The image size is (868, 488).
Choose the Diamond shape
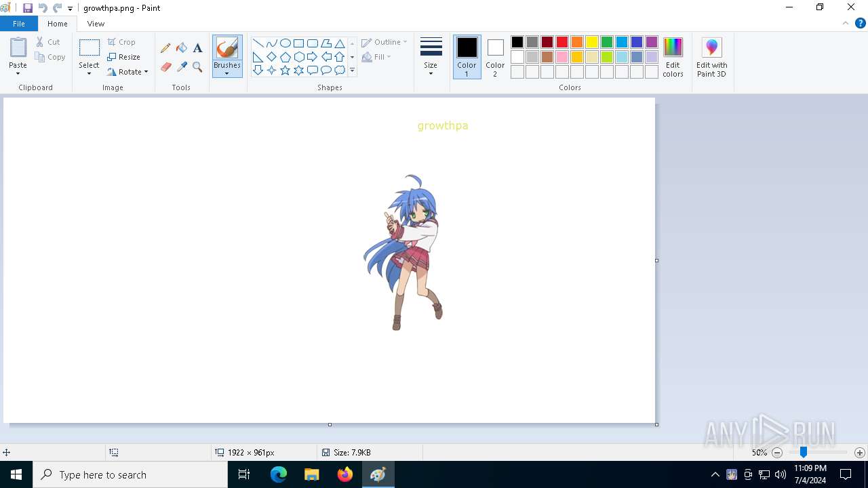pos(272,57)
